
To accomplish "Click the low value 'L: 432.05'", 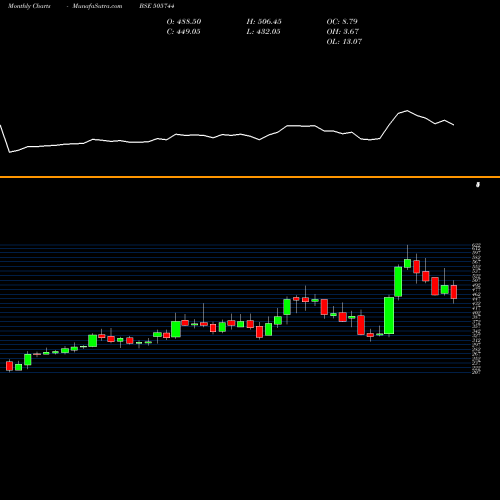I will pos(263,32).
